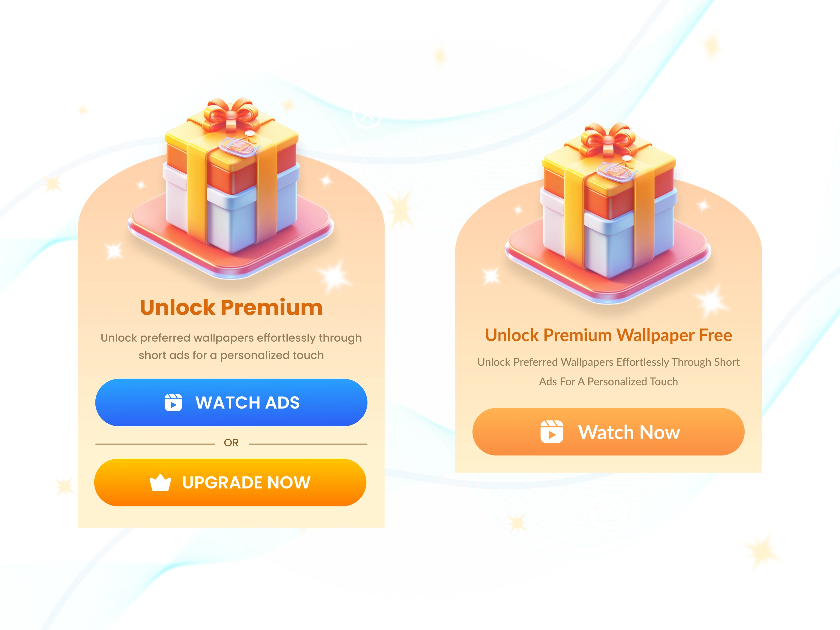This screenshot has width=840, height=630.
Task: Click the video clip icon in WATCH ADS
Action: pyautogui.click(x=173, y=403)
